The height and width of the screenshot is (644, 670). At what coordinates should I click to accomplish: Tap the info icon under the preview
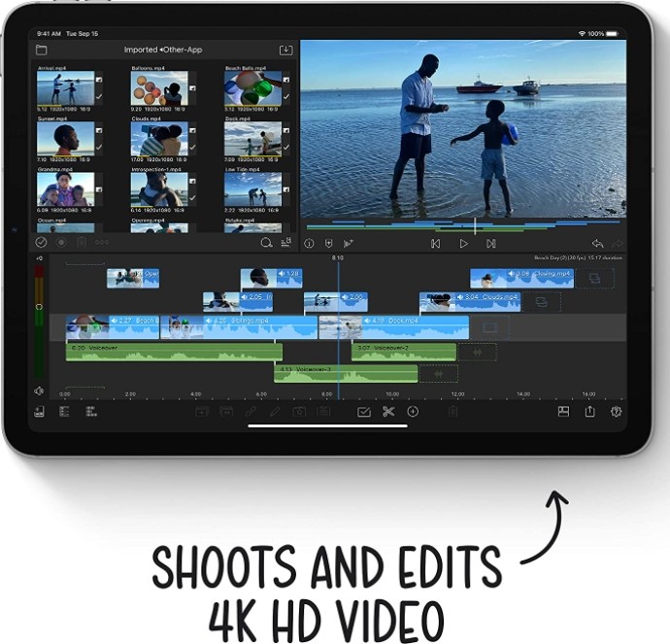[x=309, y=244]
